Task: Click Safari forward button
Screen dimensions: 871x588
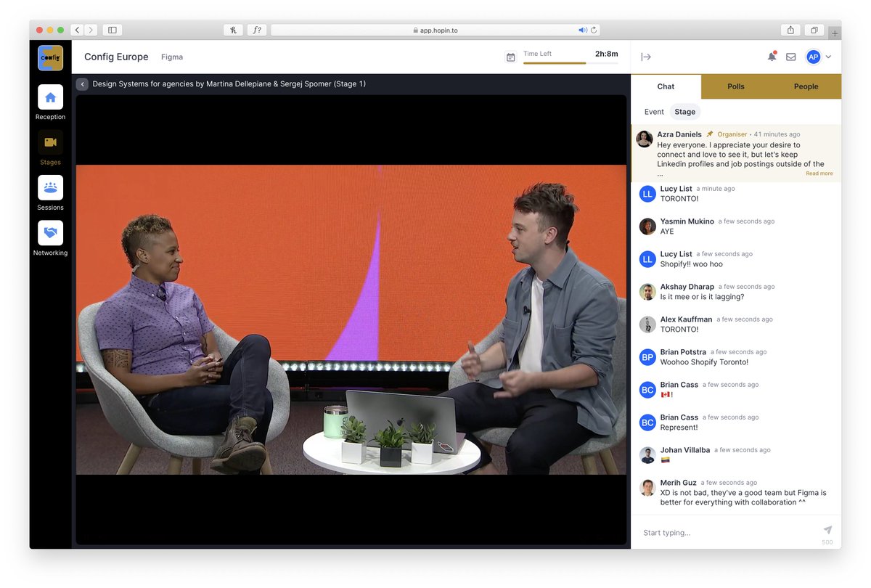Action: [x=91, y=30]
